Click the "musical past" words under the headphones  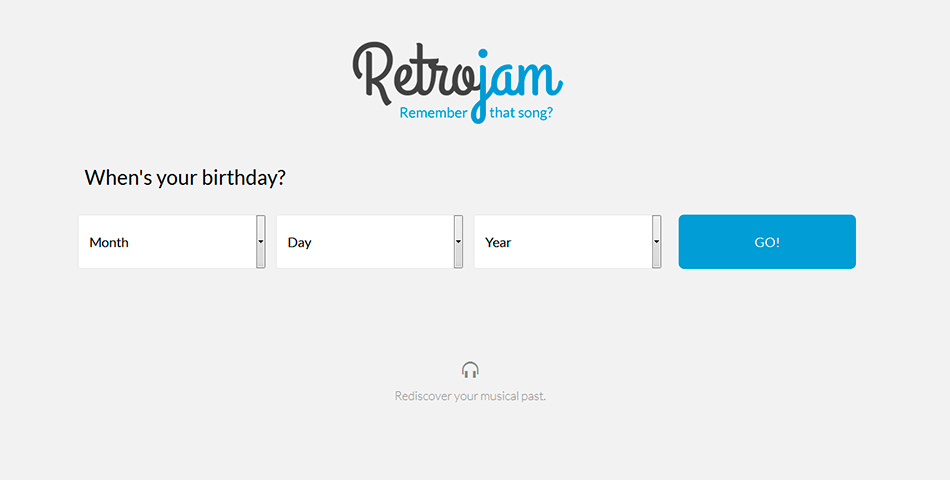[x=513, y=396]
